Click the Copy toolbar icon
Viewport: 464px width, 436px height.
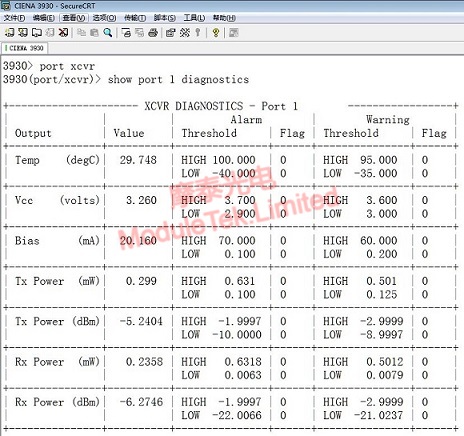pos(81,32)
